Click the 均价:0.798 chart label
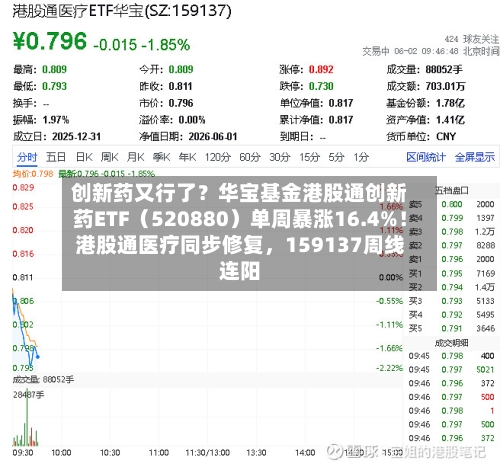This screenshot has width=500, height=467. 33,174
